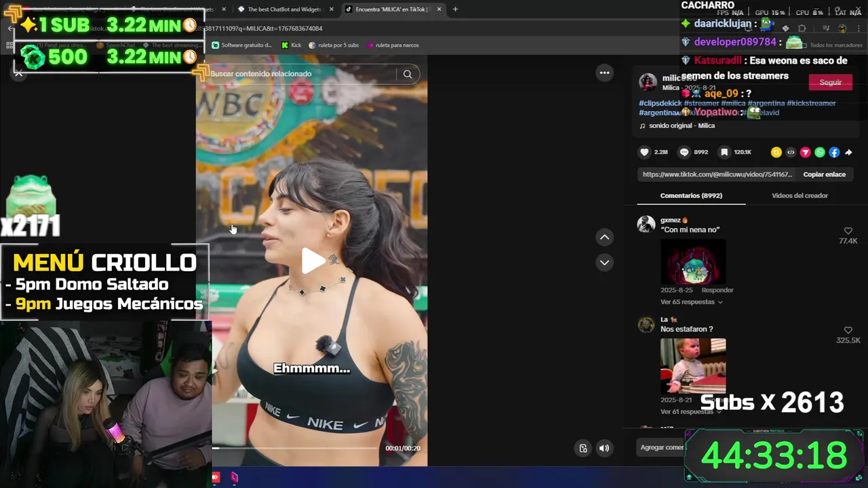Click the video link URL text
The image size is (868, 488).
click(717, 174)
